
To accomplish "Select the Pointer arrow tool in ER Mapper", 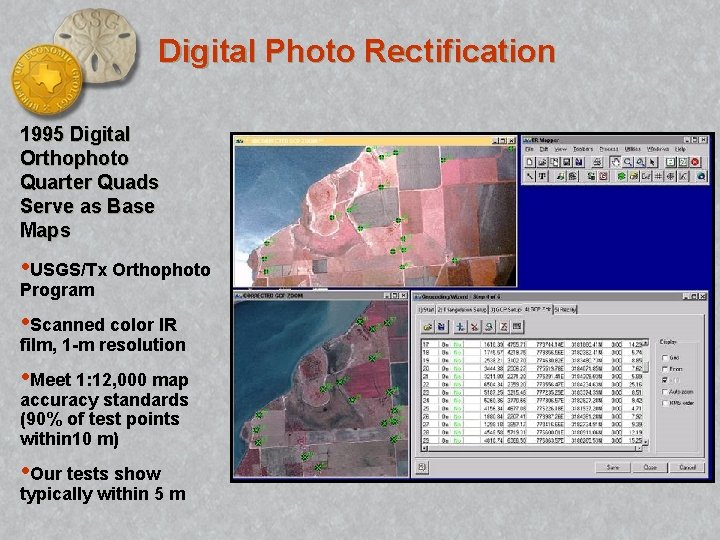I will [652, 162].
